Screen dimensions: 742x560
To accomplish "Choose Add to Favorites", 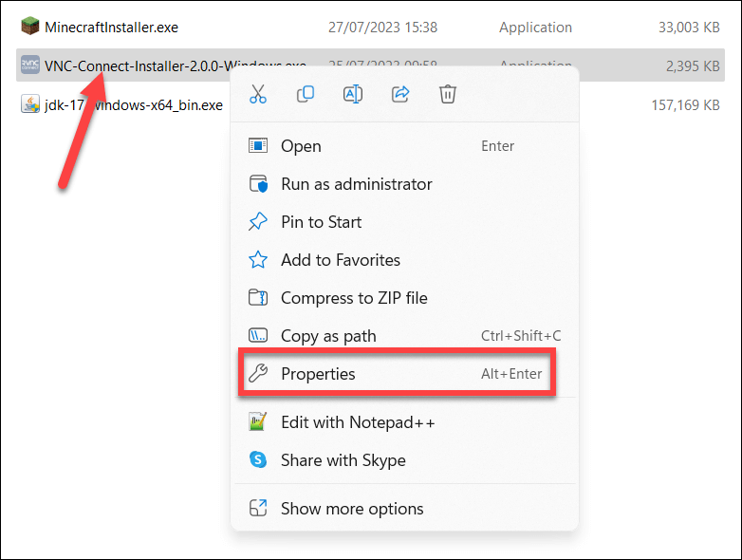I will point(340,260).
